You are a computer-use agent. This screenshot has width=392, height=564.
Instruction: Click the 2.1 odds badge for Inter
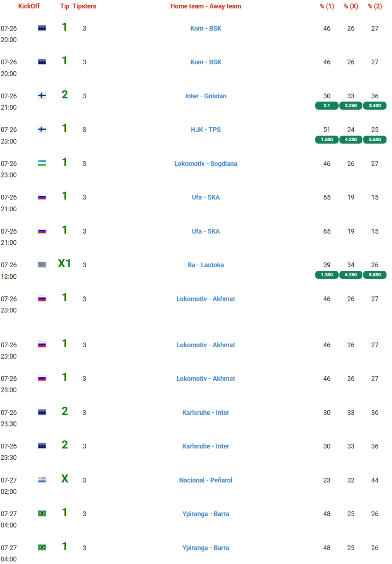pyautogui.click(x=327, y=105)
